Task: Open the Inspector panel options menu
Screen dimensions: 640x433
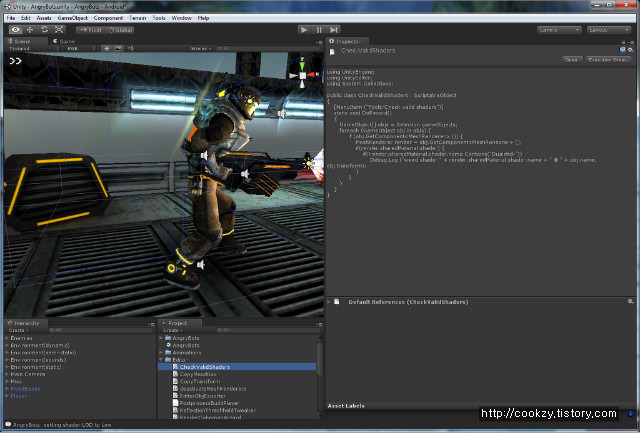Action: click(631, 42)
